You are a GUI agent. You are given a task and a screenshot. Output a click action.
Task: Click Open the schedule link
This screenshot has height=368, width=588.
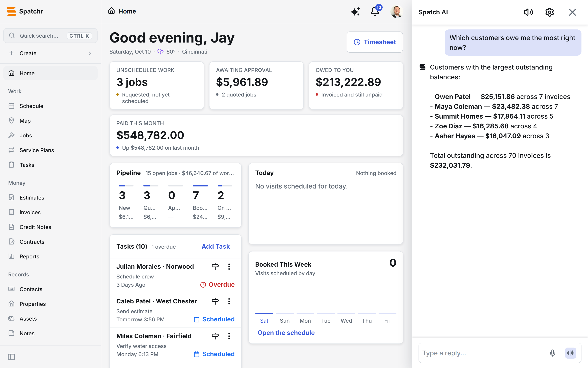click(x=286, y=332)
